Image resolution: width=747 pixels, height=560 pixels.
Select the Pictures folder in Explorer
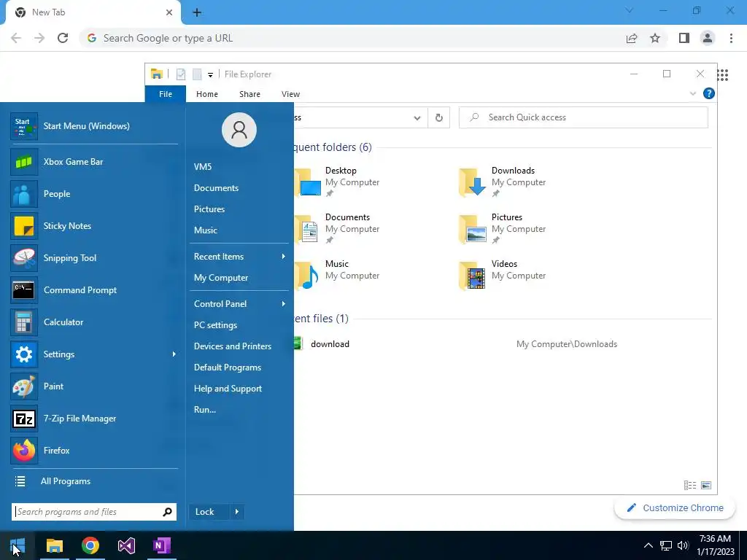502,229
